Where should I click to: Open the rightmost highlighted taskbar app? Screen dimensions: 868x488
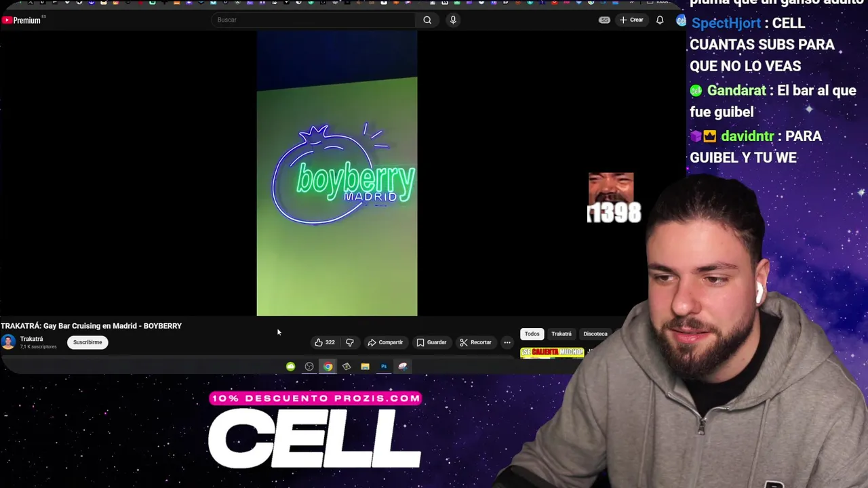coord(403,367)
